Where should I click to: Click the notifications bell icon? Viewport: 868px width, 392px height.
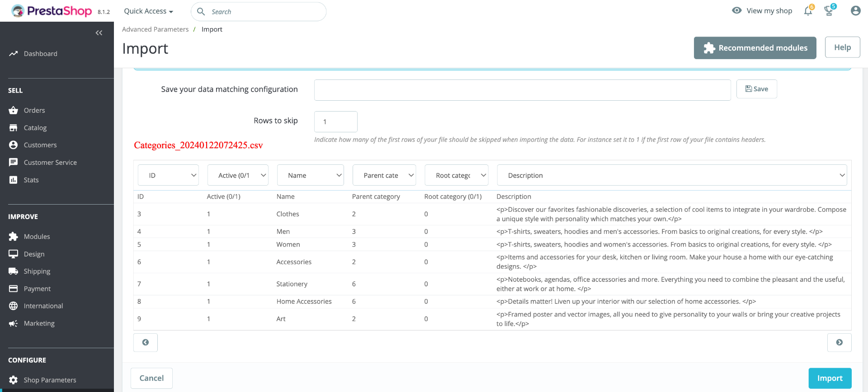coord(808,11)
